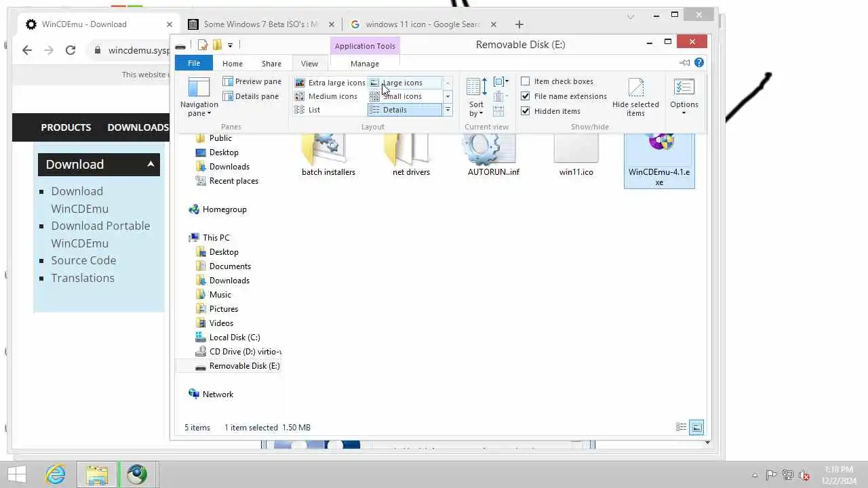This screenshot has height=488, width=868.
Task: Select Network in navigation pane
Action: point(218,394)
